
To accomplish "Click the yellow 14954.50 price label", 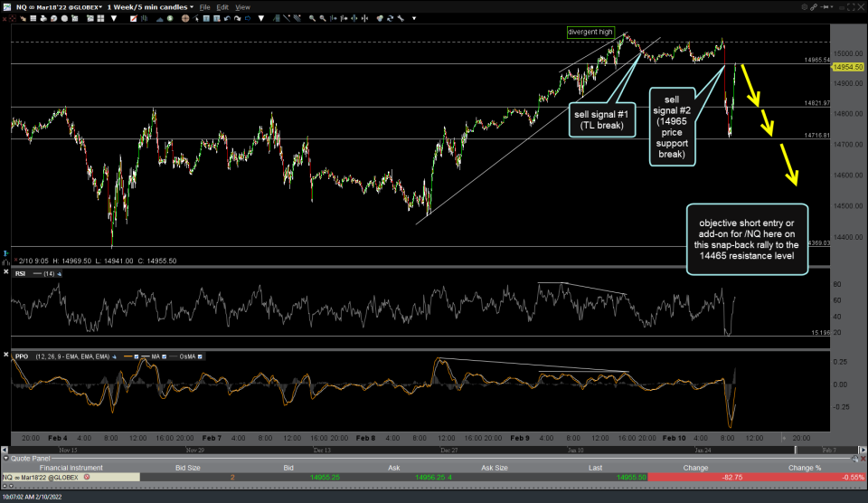I will pos(848,67).
